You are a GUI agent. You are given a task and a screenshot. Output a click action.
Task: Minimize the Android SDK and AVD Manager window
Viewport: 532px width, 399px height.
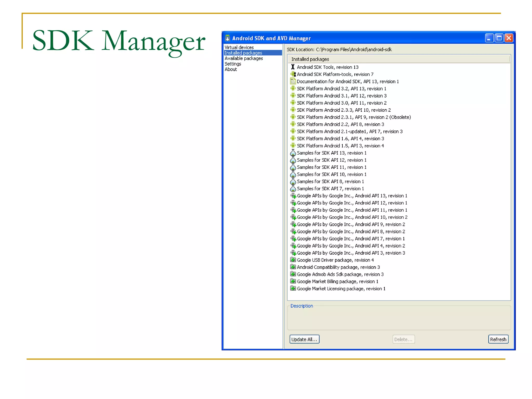click(489, 38)
